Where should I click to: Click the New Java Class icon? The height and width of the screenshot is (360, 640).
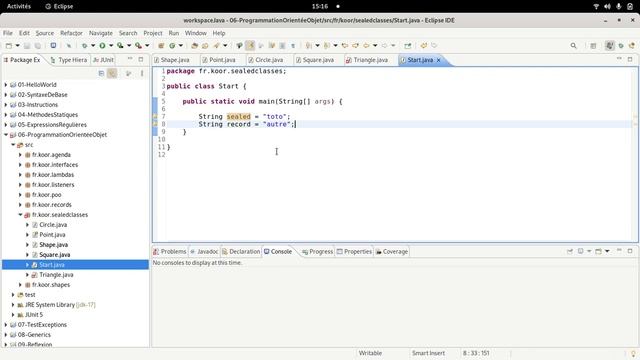[x=172, y=46]
